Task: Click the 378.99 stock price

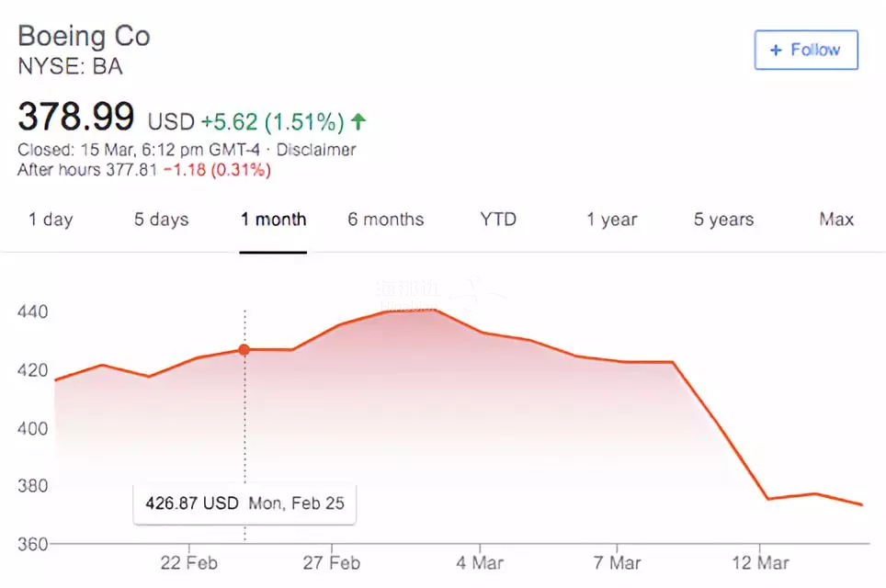Action: (76, 118)
